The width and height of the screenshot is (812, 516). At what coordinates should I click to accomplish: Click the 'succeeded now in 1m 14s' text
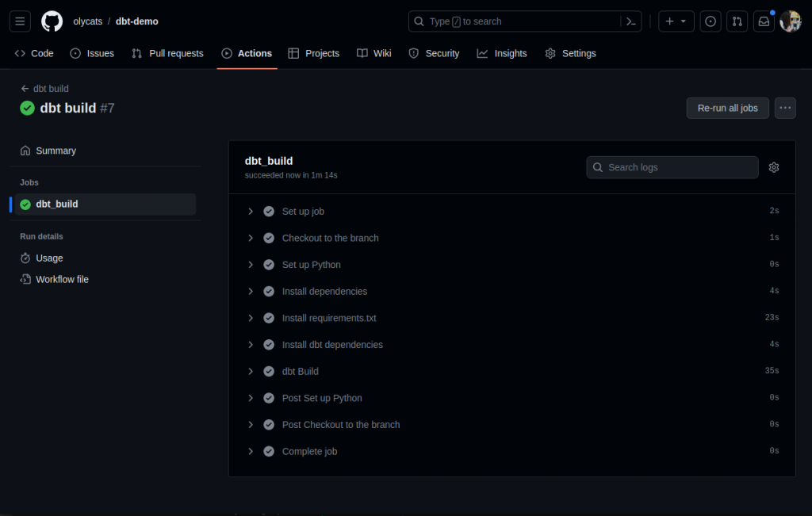click(x=291, y=175)
